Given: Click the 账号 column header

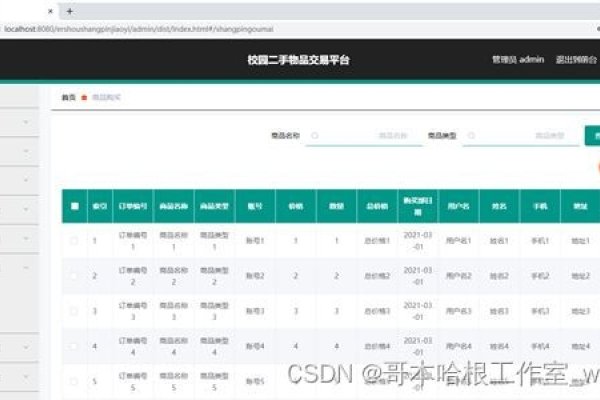Looking at the screenshot, I should click(x=255, y=206).
